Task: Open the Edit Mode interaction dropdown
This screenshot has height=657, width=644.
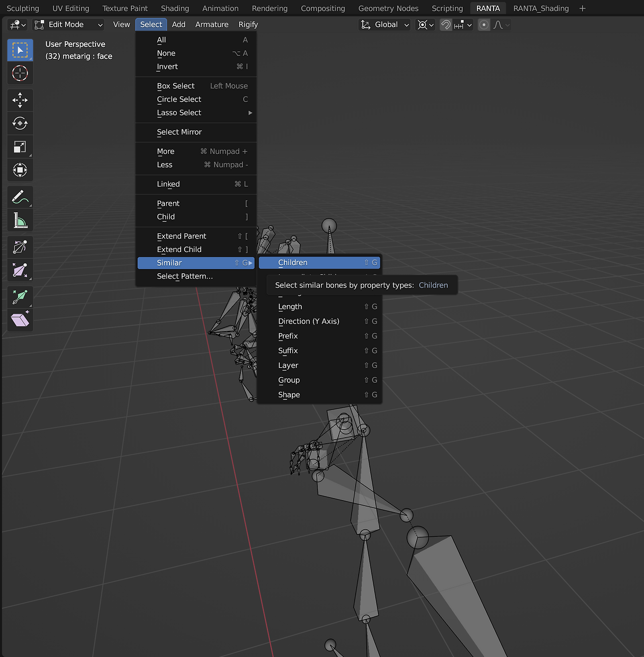Action: (x=68, y=25)
